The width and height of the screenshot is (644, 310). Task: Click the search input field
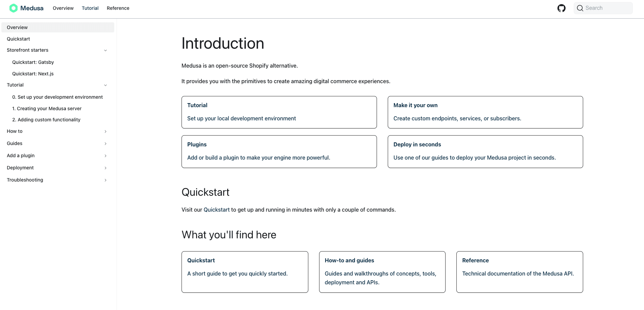[x=605, y=8]
